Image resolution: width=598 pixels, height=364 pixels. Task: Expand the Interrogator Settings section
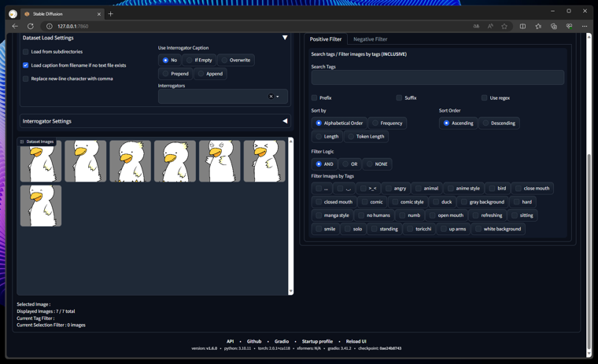point(285,121)
